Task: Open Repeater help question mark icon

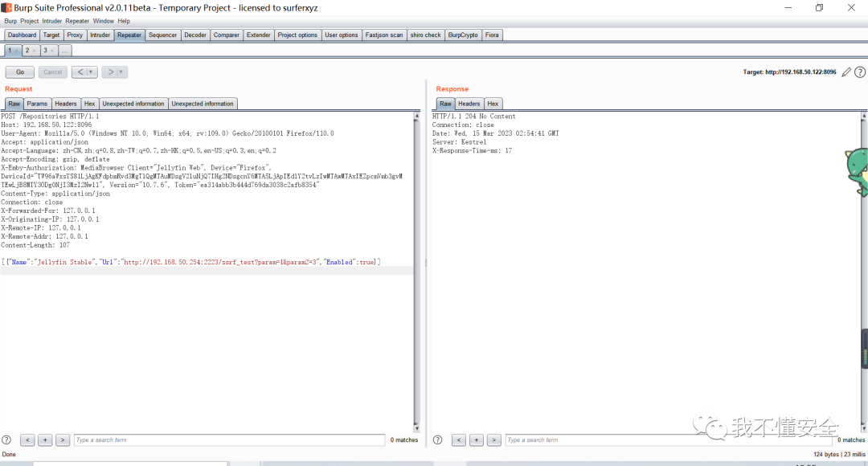Action: [860, 72]
